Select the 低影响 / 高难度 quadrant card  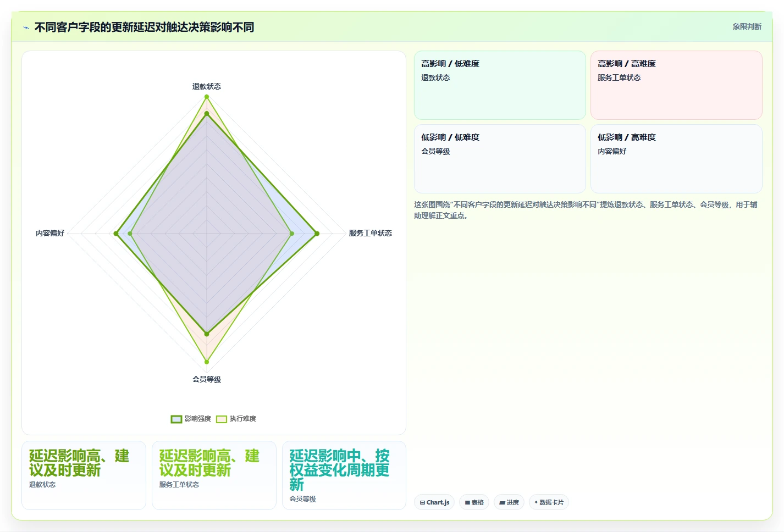(676, 159)
